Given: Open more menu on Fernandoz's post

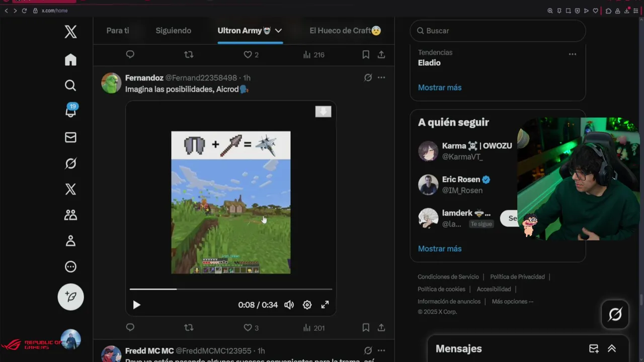Looking at the screenshot, I should pyautogui.click(x=381, y=77).
